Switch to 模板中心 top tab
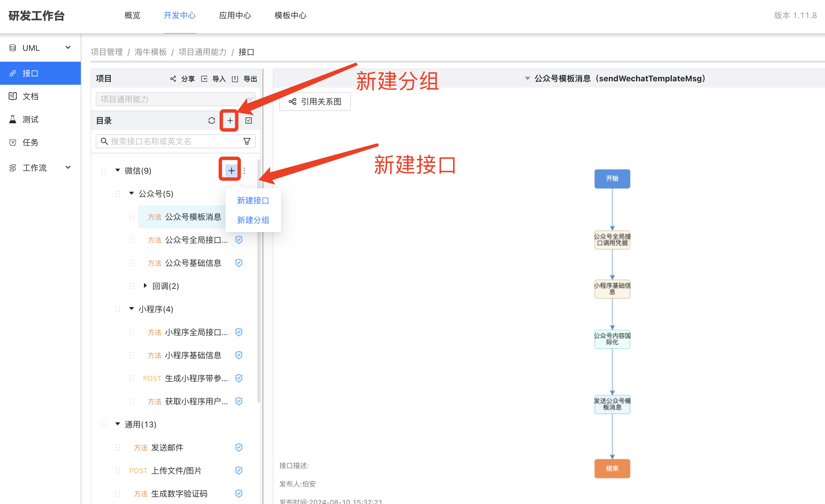The height and width of the screenshot is (504, 825). tap(290, 15)
